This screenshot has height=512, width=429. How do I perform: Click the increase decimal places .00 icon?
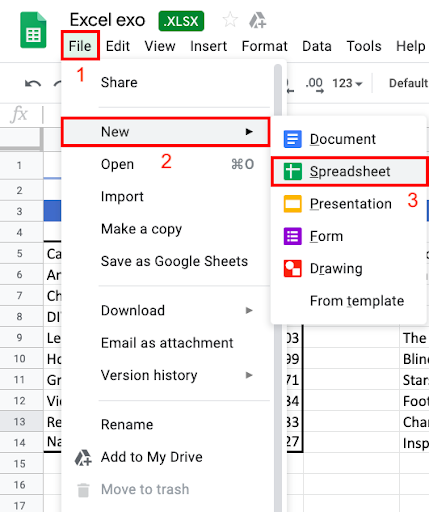coord(314,85)
